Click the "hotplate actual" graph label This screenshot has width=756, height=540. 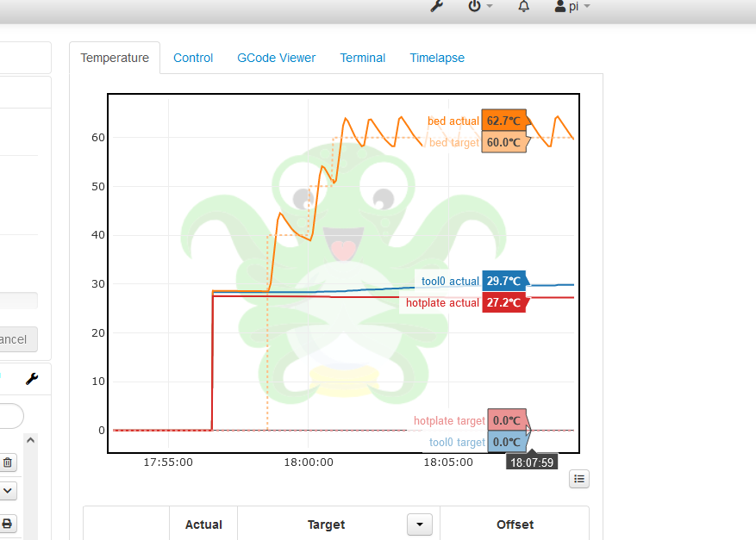(x=442, y=302)
